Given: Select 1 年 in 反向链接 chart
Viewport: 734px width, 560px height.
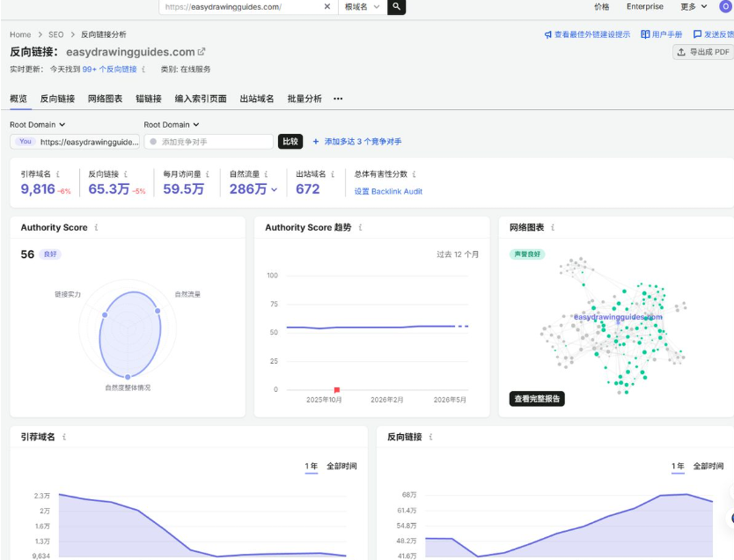Looking at the screenshot, I should (x=678, y=467).
